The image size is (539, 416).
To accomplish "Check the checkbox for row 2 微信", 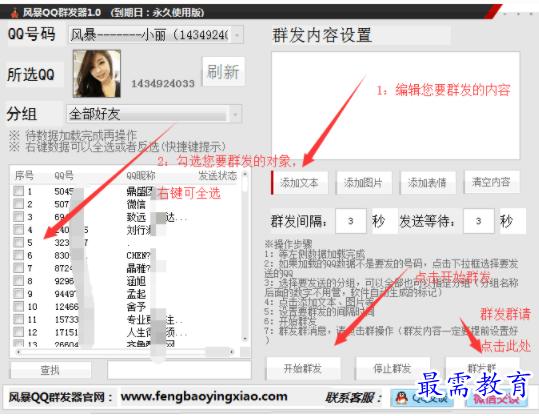I will coord(18,204).
